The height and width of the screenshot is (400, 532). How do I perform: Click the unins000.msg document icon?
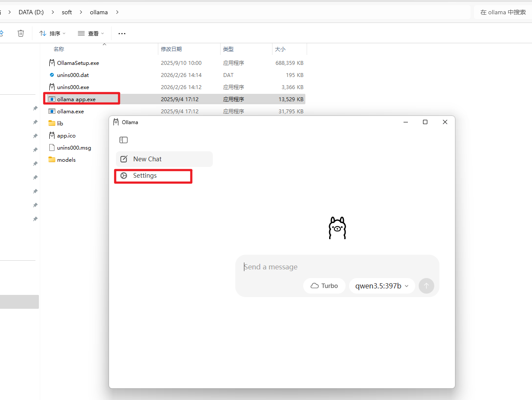pos(52,147)
